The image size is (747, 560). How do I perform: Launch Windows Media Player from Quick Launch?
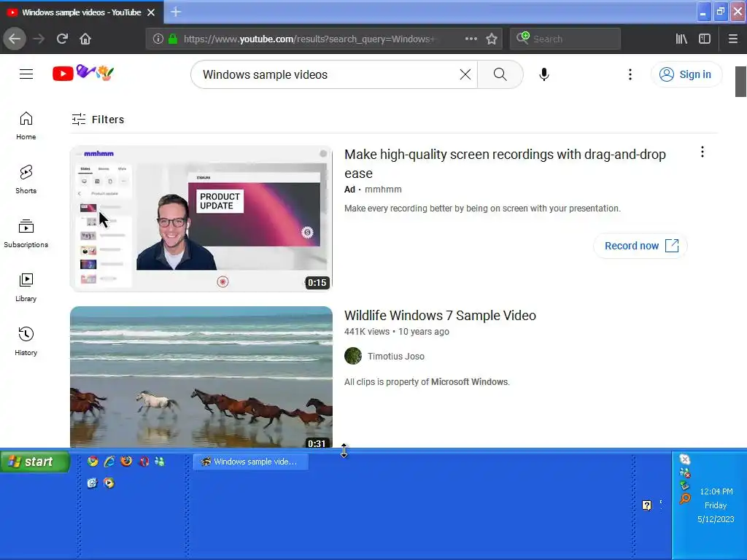tap(109, 483)
